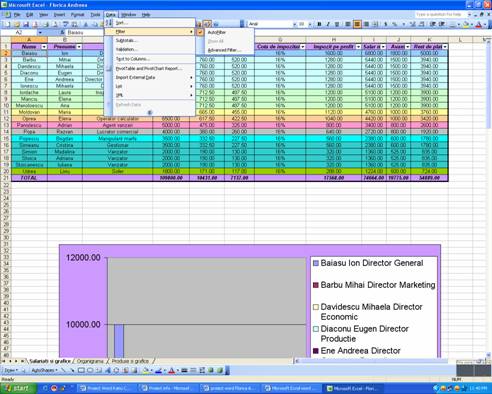Toggle the Align Left button
Viewport: 492px width, 394px height.
coord(348,24)
